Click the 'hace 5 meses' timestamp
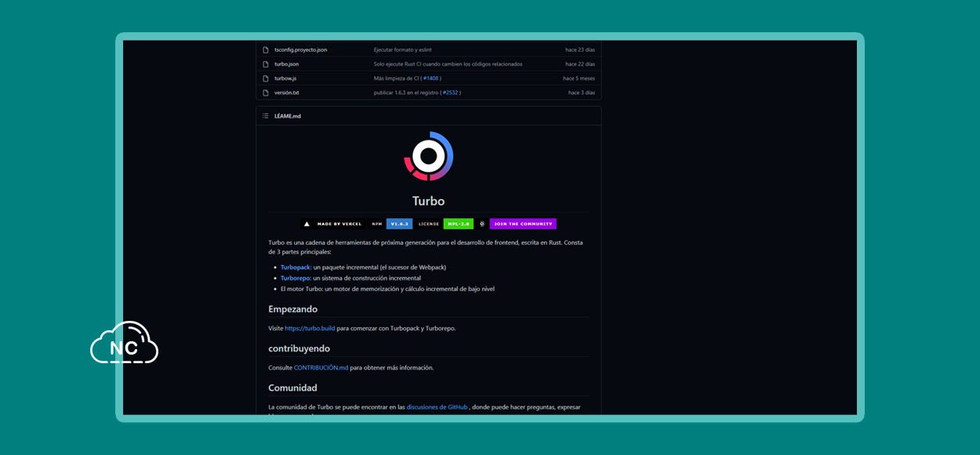This screenshot has width=980, height=455. (579, 78)
